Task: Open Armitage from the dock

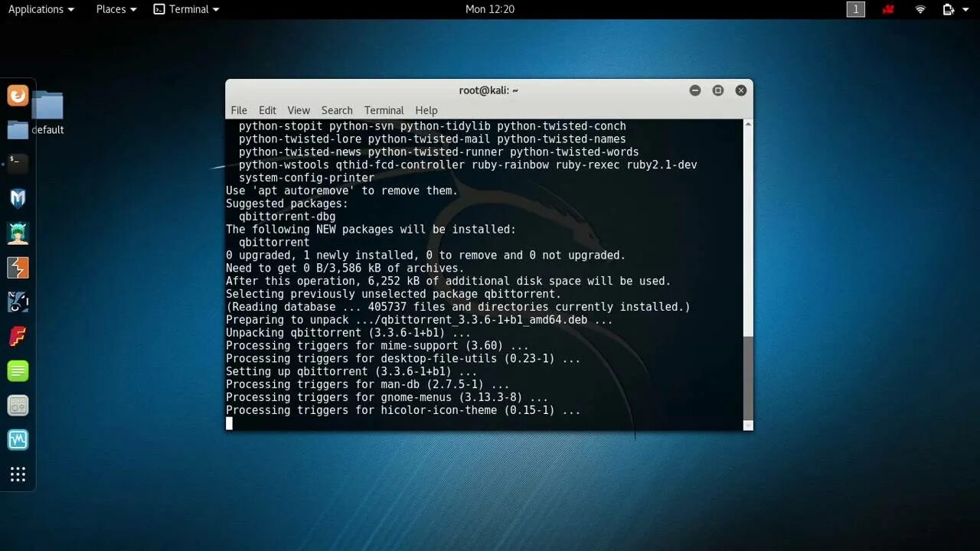Action: click(18, 233)
